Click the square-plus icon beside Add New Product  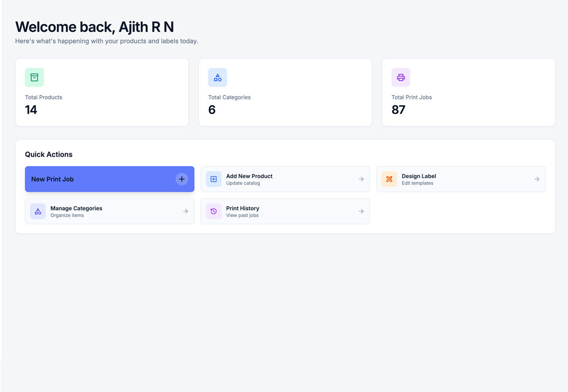[x=213, y=179]
